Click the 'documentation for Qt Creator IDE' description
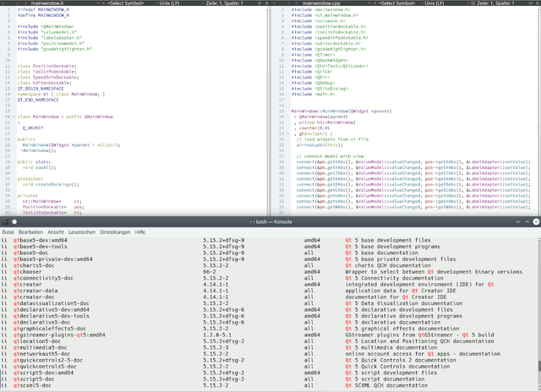Image resolution: width=541 pixels, height=392 pixels. [x=396, y=297]
